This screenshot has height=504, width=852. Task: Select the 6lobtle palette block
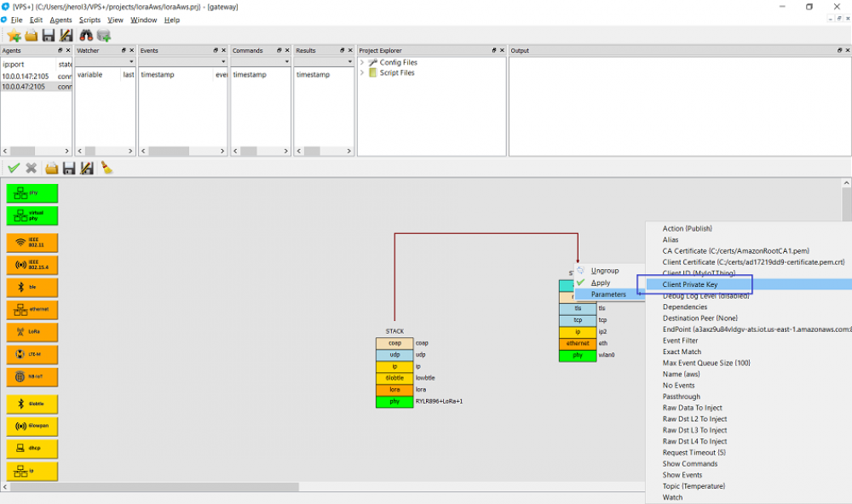pos(32,404)
